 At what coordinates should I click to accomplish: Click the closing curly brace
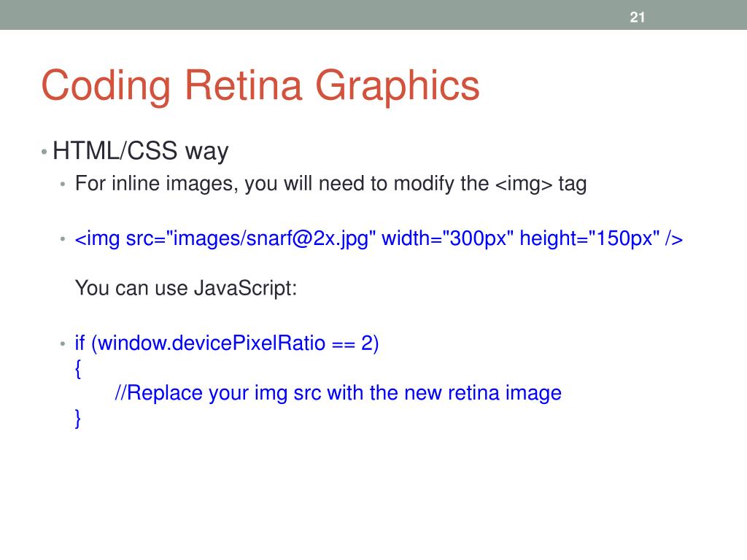pyautogui.click(x=78, y=419)
